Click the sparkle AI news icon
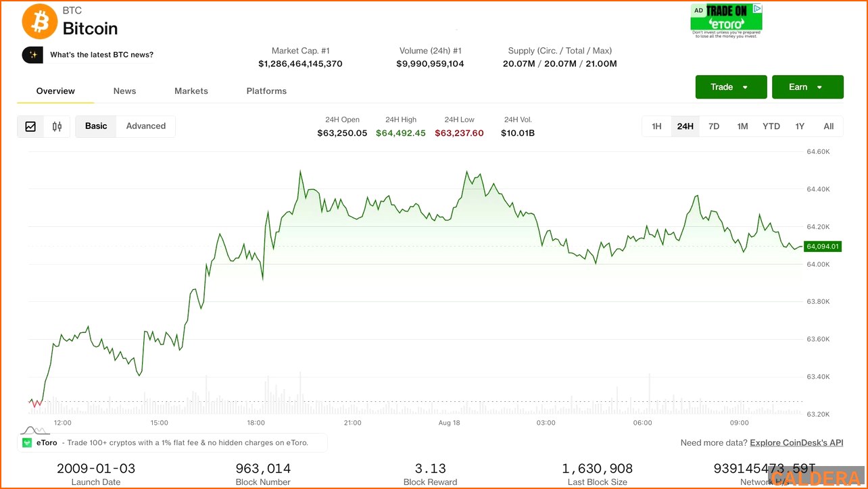Image resolution: width=868 pixels, height=489 pixels. pyautogui.click(x=32, y=55)
